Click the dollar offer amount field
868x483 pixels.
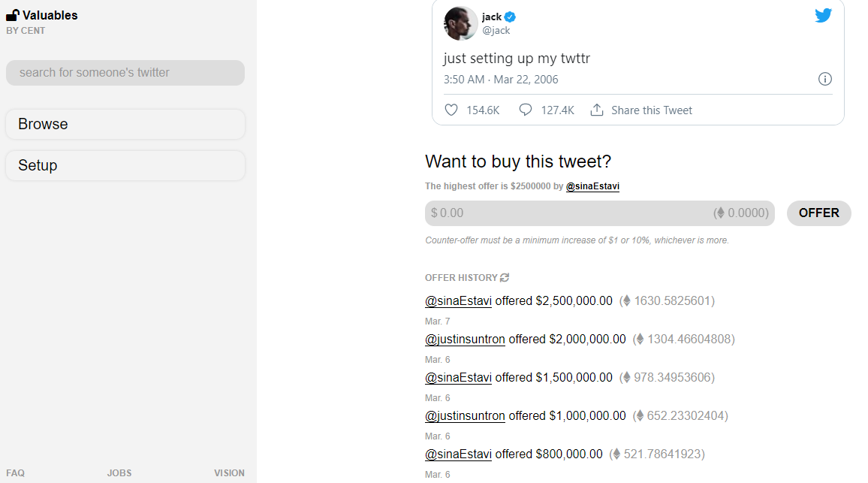(x=571, y=213)
